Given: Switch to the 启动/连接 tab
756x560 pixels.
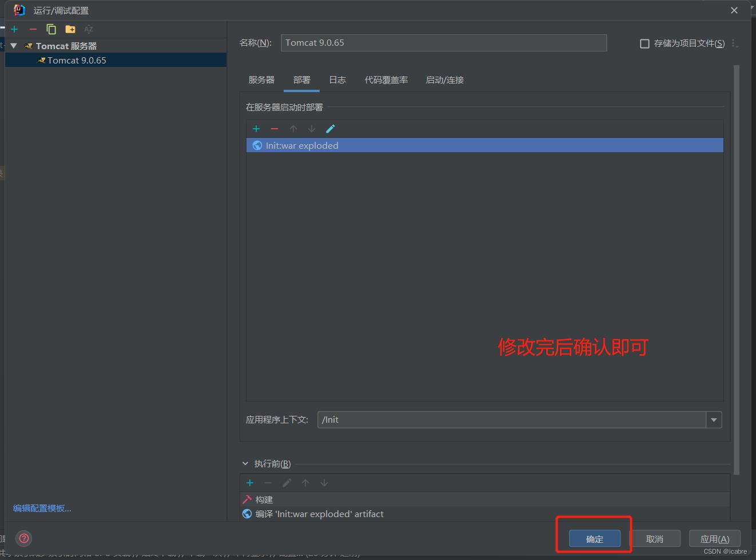Looking at the screenshot, I should (444, 80).
